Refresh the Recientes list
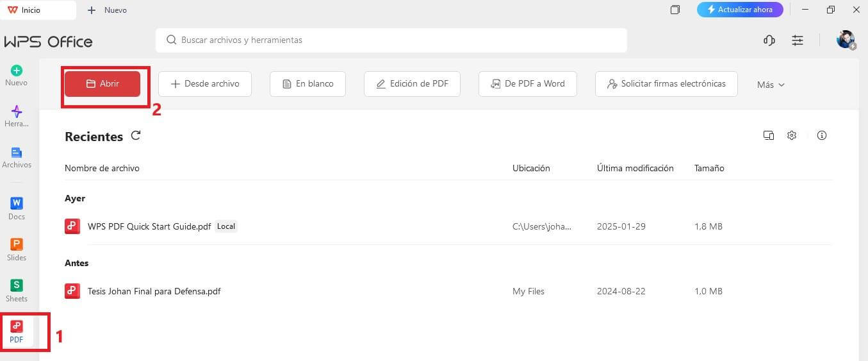Viewport: 868px width, 361px height. point(135,135)
